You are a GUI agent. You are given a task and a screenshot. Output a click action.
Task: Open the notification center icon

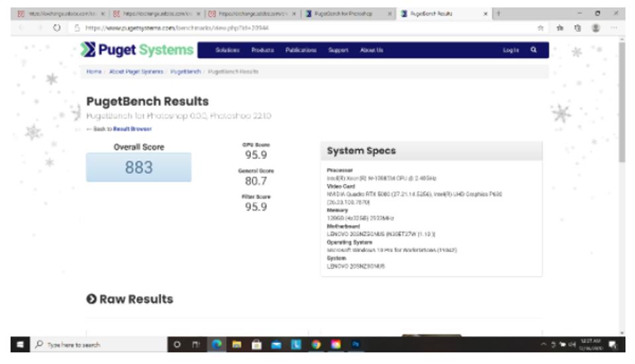pos(612,345)
